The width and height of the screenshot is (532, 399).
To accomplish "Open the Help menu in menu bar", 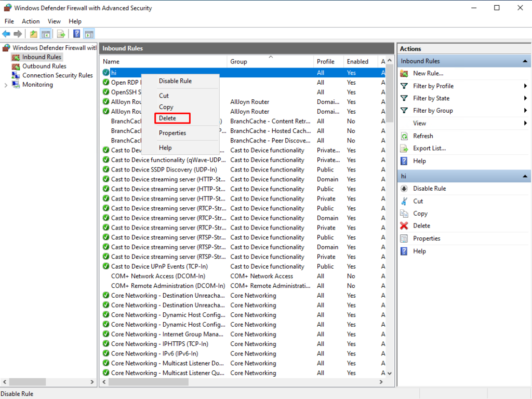I will [x=75, y=21].
